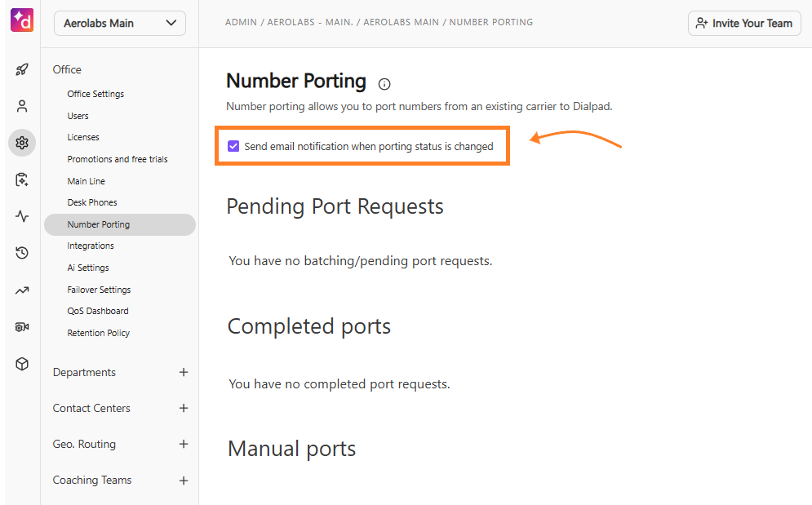The image size is (812, 505).
Task: Click the Geo. Routing section label
Action: tap(84, 445)
